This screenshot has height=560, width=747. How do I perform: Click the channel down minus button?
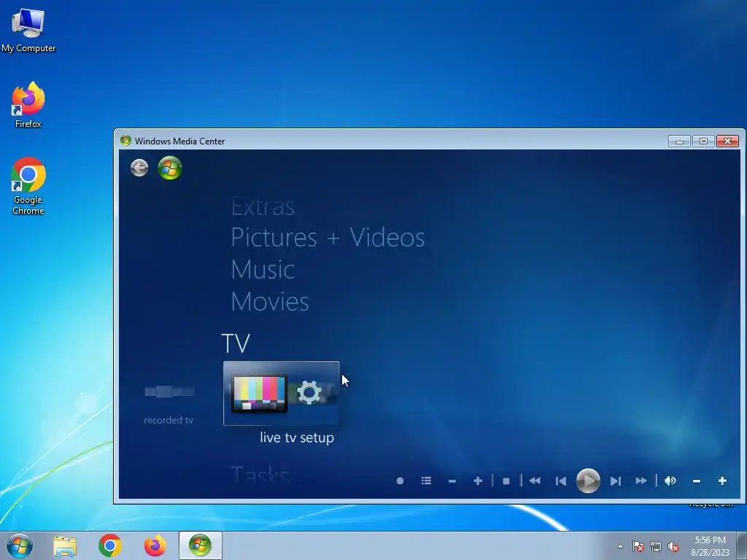pos(452,481)
